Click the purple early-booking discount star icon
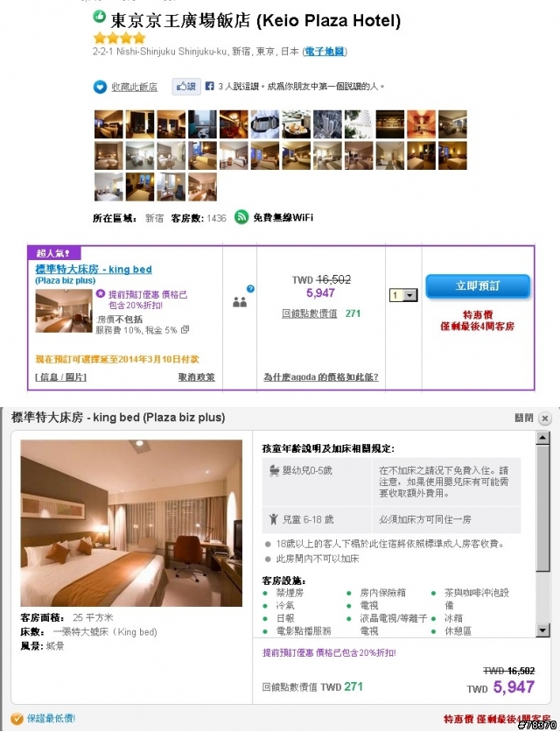 101,294
